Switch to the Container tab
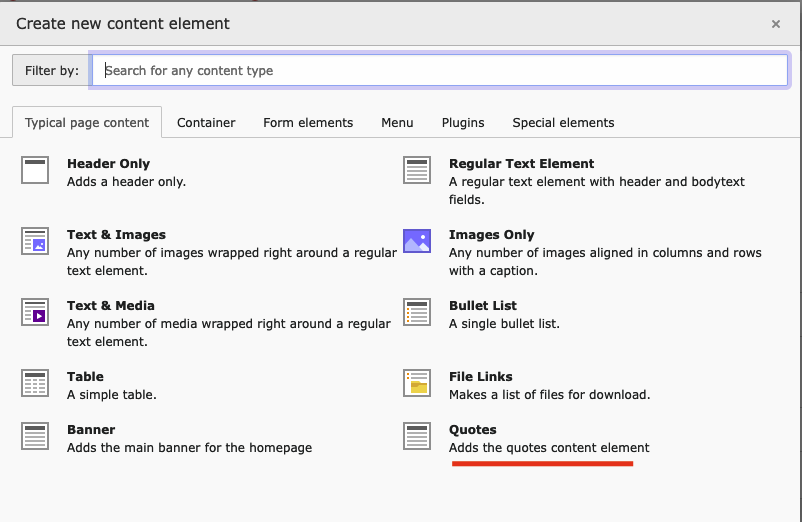802x522 pixels. (x=206, y=123)
